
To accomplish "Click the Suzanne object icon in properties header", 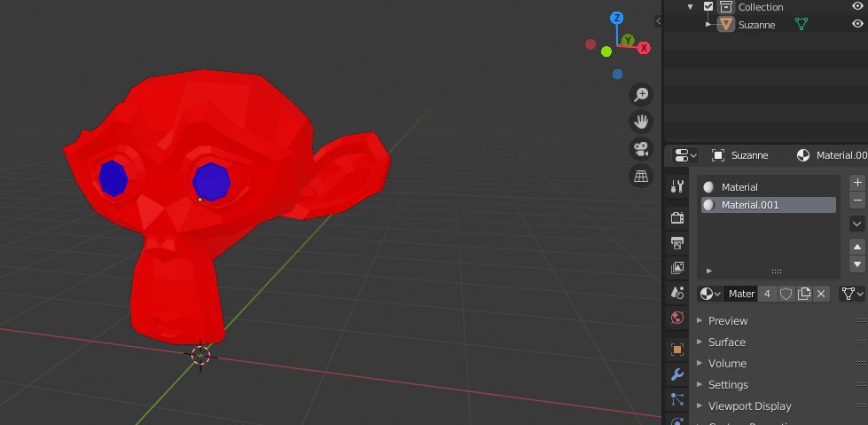I will point(717,155).
